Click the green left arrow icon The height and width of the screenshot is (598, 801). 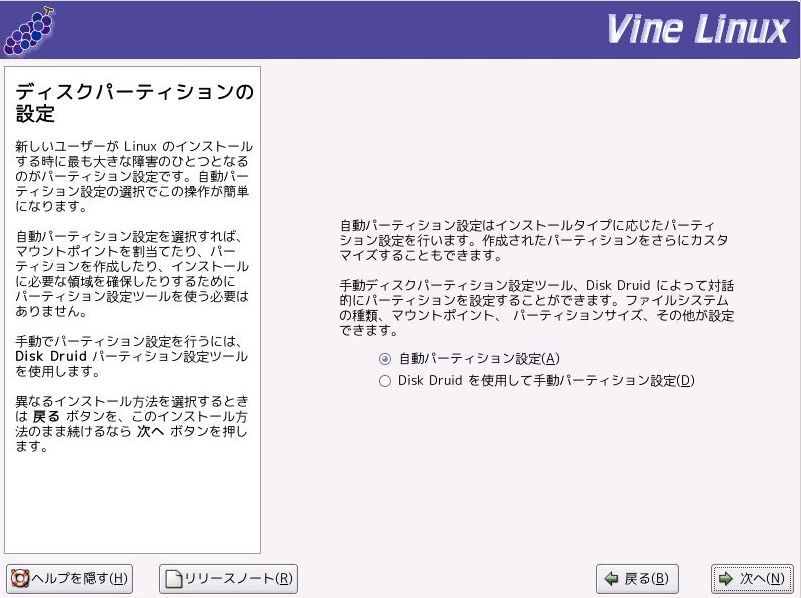coord(611,579)
